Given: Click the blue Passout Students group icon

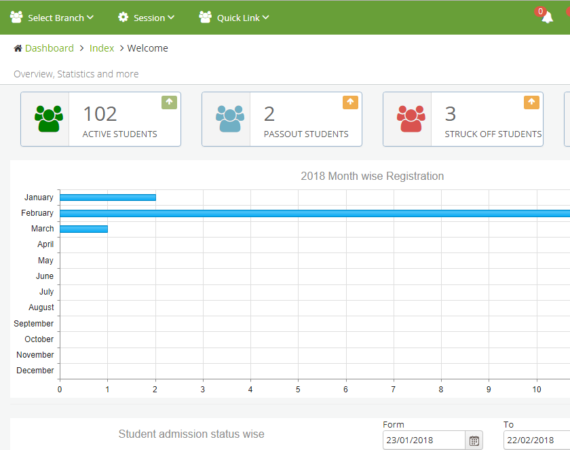Looking at the screenshot, I should 230,118.
